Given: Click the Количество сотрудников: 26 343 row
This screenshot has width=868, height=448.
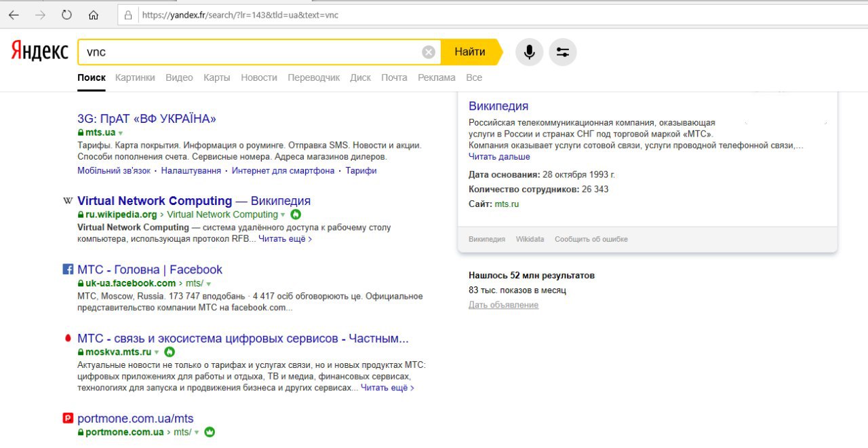Looking at the screenshot, I should tap(538, 189).
